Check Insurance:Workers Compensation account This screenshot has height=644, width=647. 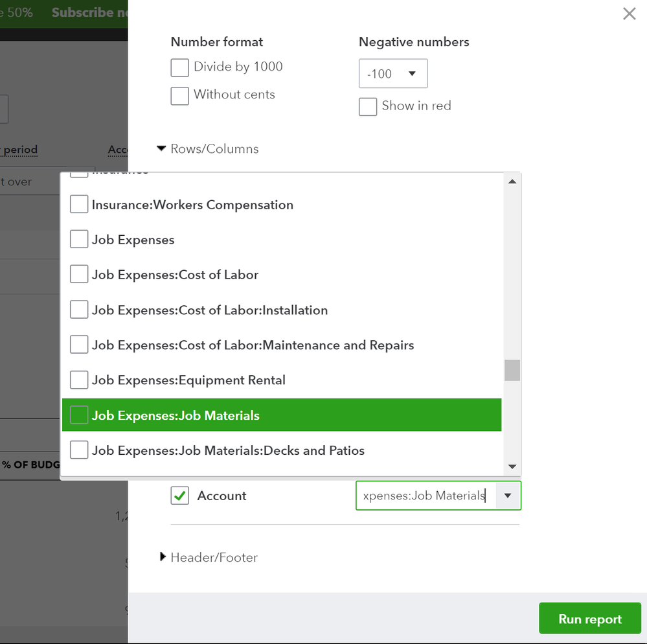pos(79,205)
